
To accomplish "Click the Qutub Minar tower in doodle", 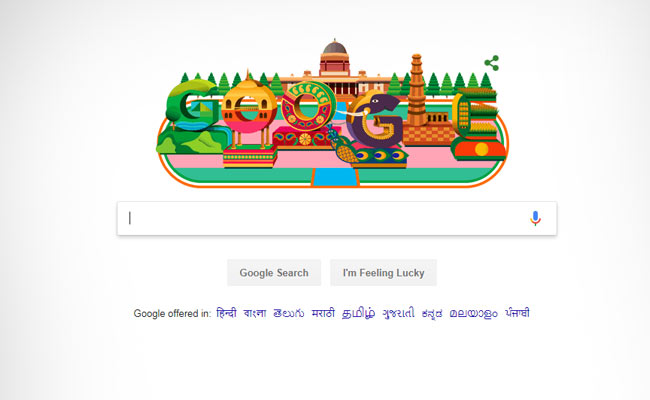I will (417, 87).
